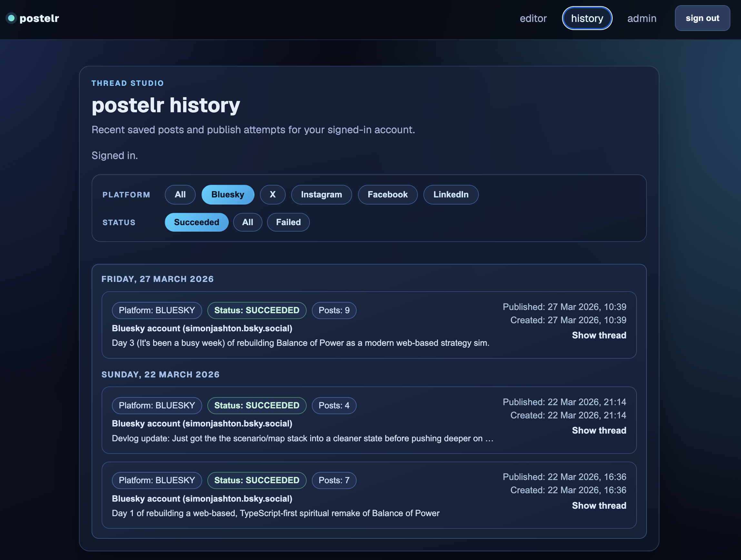Click the postelr brand name
Viewport: 741px width, 560px height.
pos(39,18)
